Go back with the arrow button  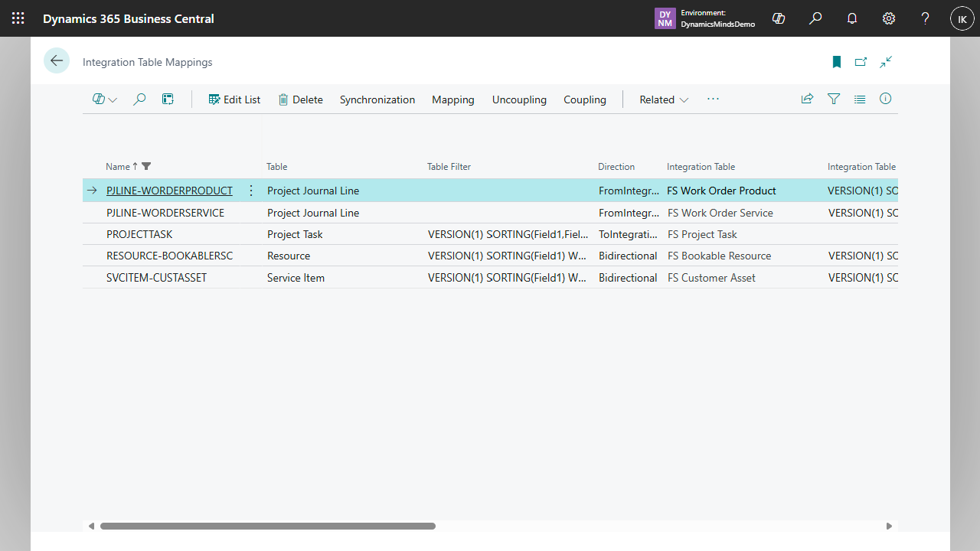(x=57, y=61)
